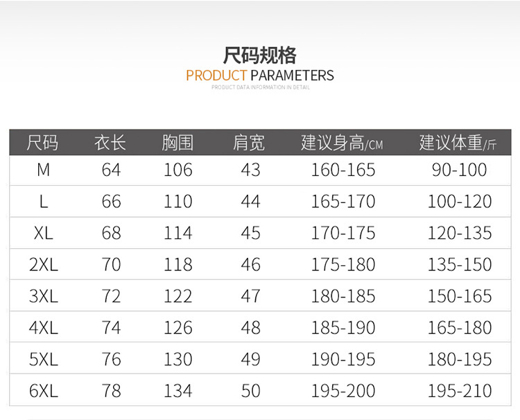Click the M size row label
This screenshot has width=520, height=420.
pyautogui.click(x=43, y=170)
